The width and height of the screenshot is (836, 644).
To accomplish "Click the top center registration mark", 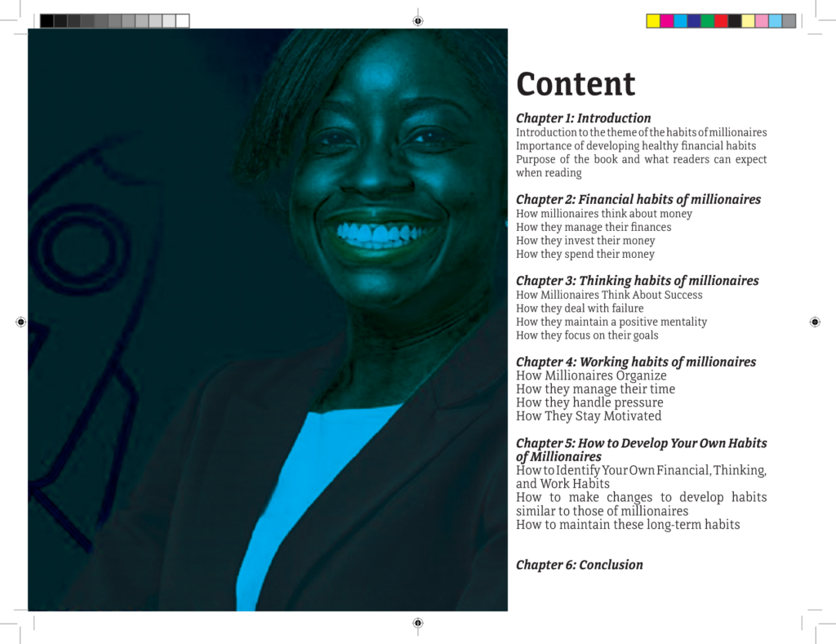I will click(418, 20).
